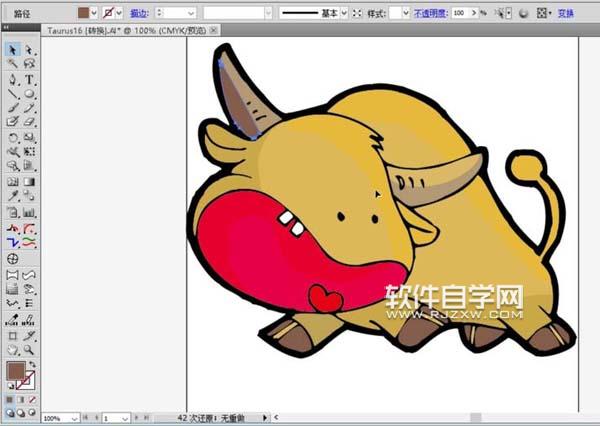
Task: Select the Hand tool
Action: point(12,350)
